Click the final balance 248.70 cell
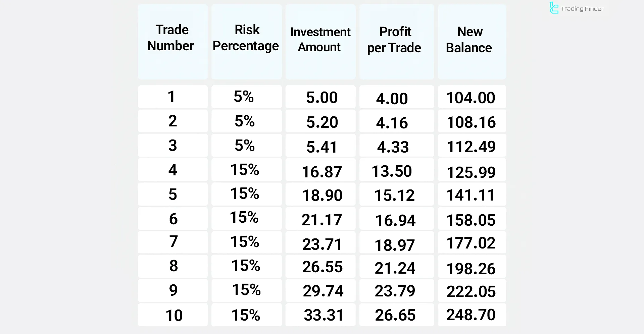The height and width of the screenshot is (334, 644). [471, 315]
